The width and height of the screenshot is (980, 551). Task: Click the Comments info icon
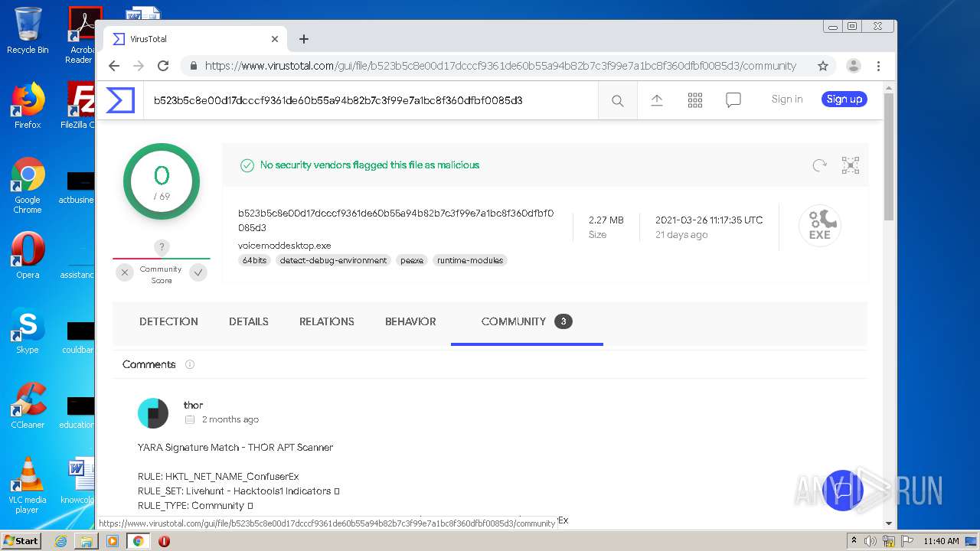pos(190,364)
